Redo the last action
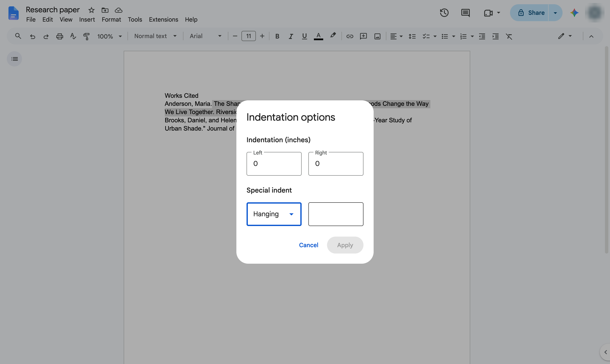The height and width of the screenshot is (364, 610). click(46, 36)
